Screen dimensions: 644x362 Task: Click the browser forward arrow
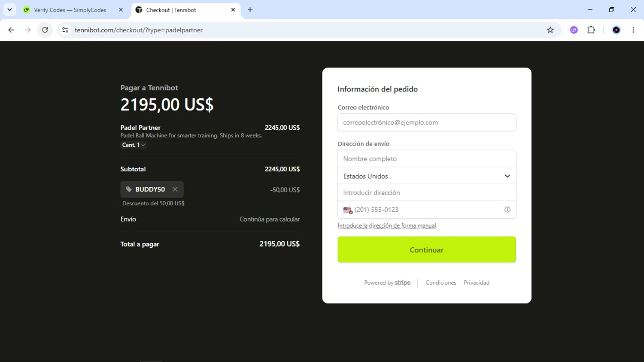point(28,30)
